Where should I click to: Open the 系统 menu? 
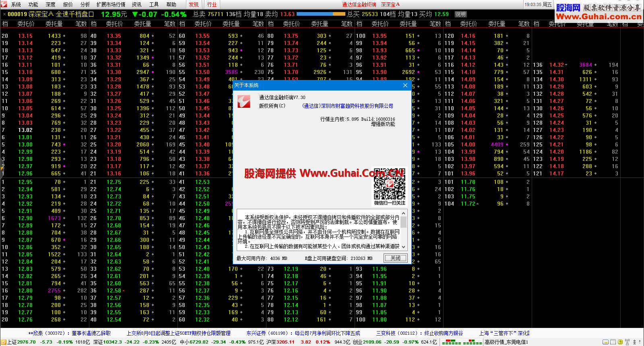click(x=16, y=4)
